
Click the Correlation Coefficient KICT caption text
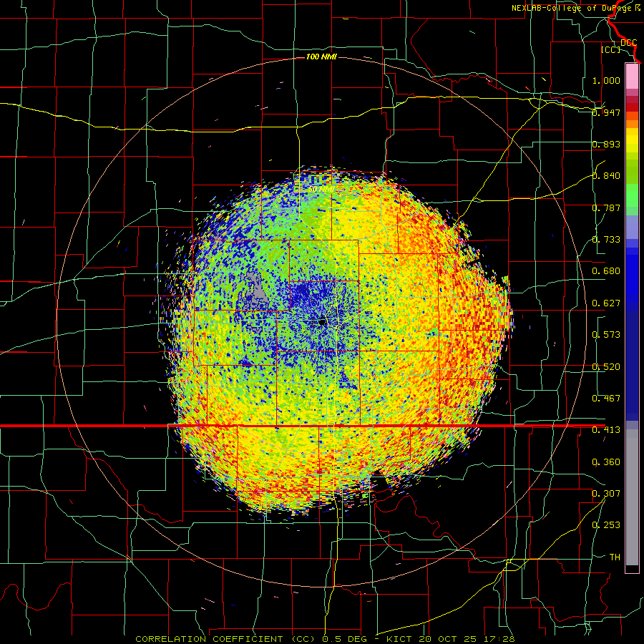(x=325, y=639)
